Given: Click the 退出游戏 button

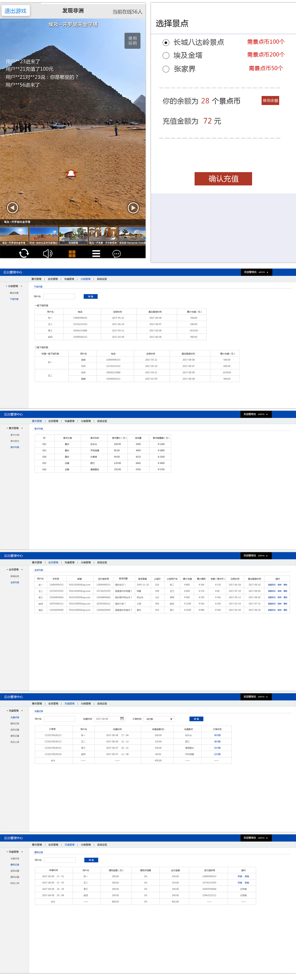Looking at the screenshot, I should click(16, 11).
